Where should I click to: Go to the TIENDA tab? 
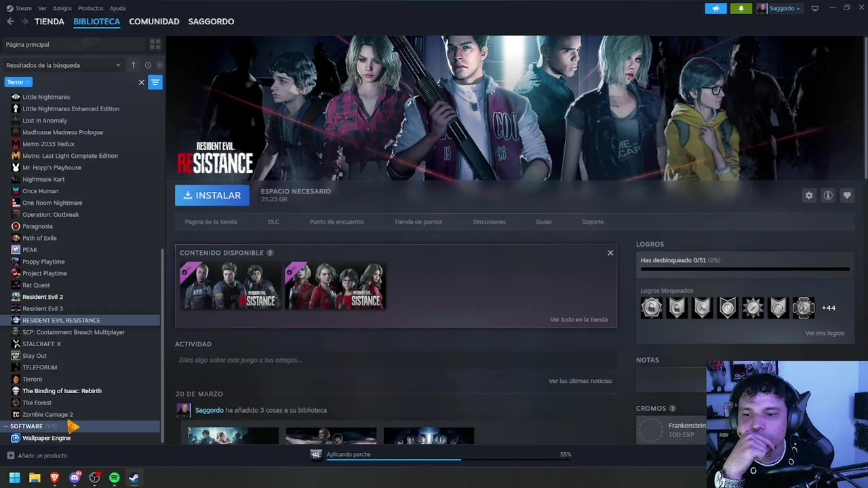pos(50,22)
